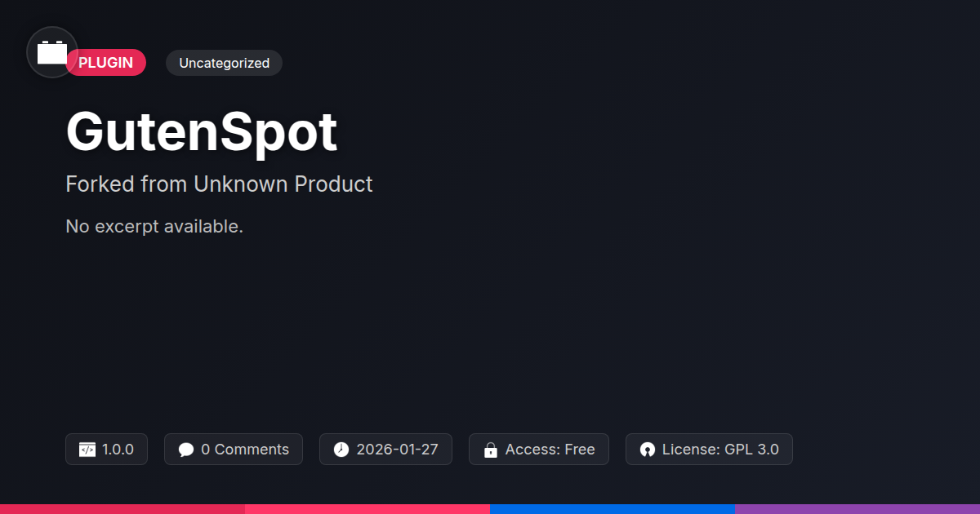980x514 pixels.
Task: Select the Access: Free badge
Action: [x=539, y=450]
